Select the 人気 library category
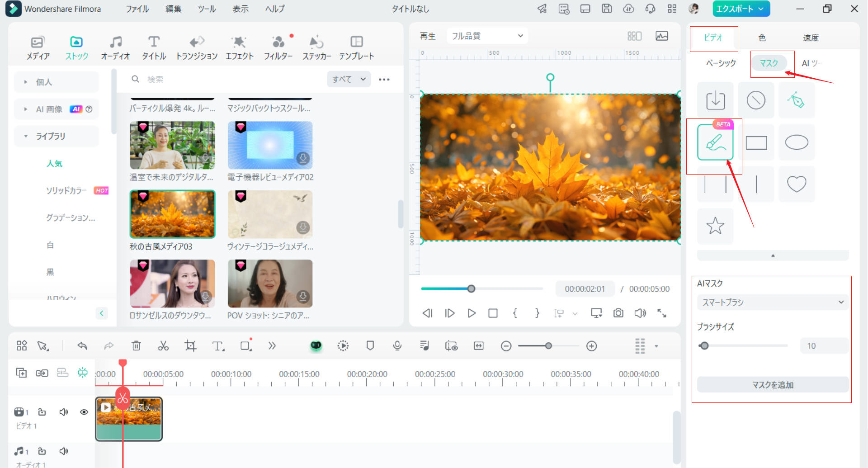The image size is (868, 468). tap(54, 163)
